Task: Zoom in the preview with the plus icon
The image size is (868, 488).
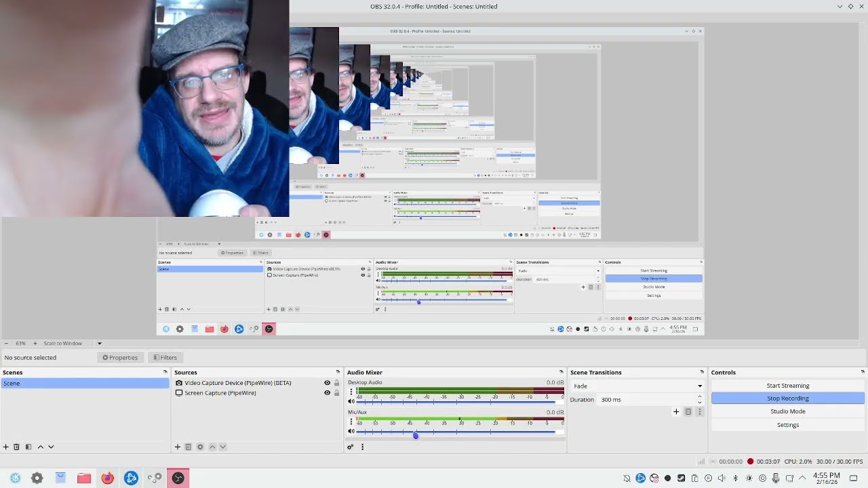Action: [35, 343]
